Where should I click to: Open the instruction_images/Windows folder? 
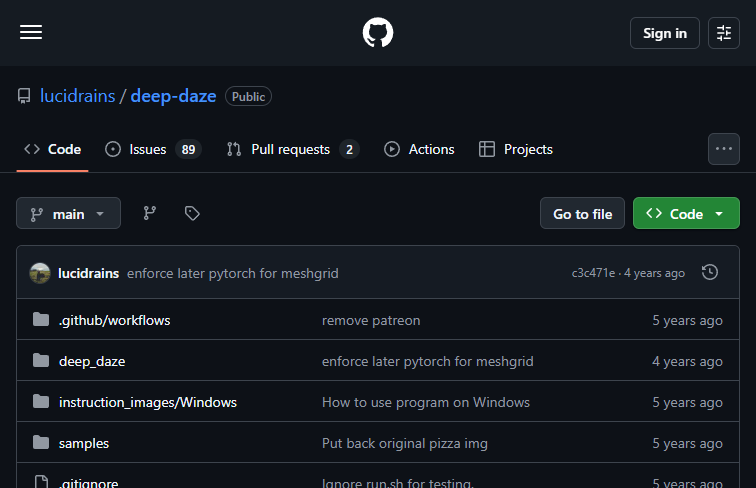point(148,402)
